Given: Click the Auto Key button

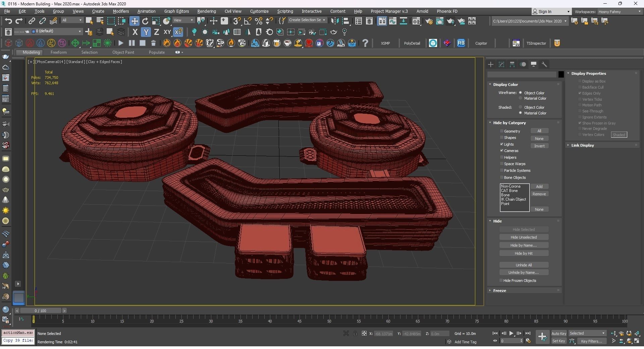Looking at the screenshot, I should 559,334.
